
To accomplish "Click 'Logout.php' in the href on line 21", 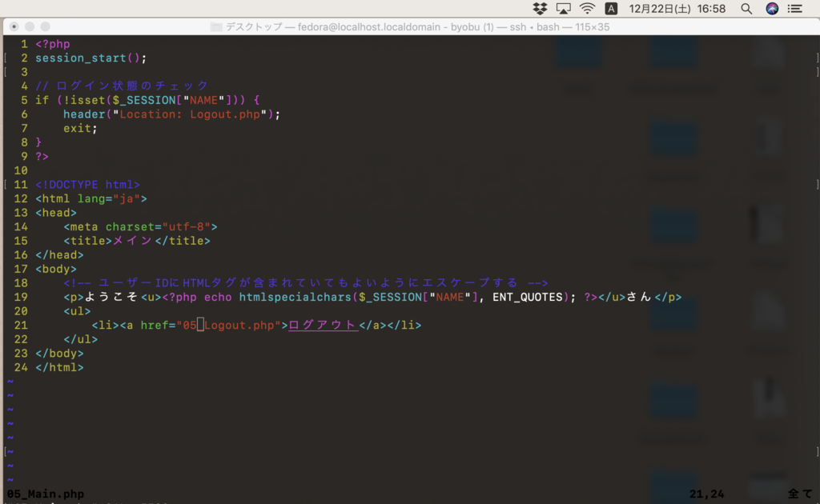I will coord(239,326).
